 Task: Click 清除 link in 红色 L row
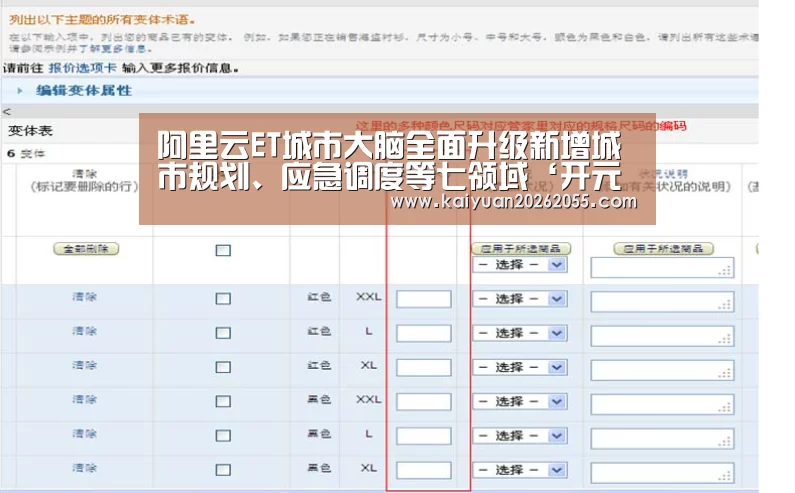(x=84, y=331)
